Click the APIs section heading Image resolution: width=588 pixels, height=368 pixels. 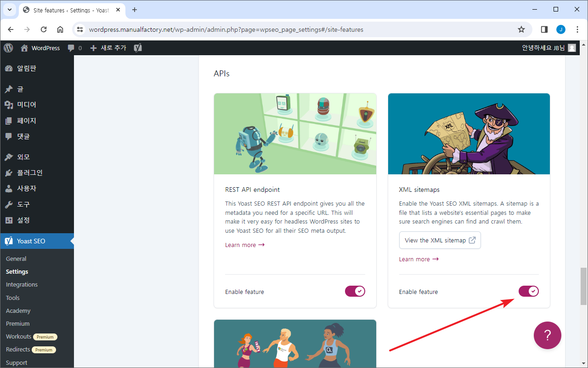(221, 74)
